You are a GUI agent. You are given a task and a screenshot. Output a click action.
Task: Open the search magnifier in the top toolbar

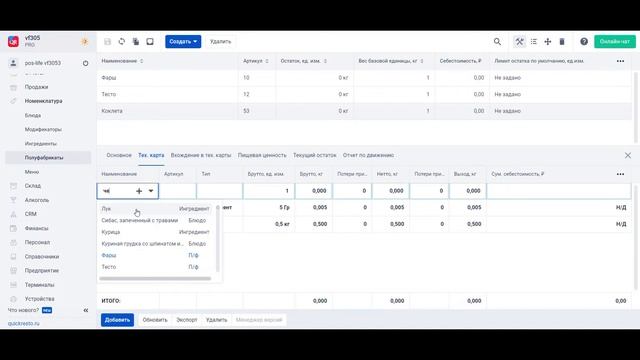pyautogui.click(x=497, y=42)
